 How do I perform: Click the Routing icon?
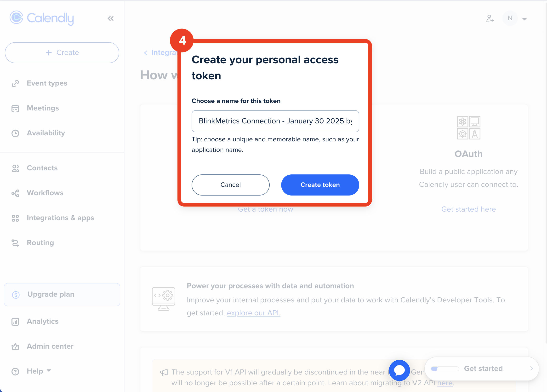tap(15, 243)
